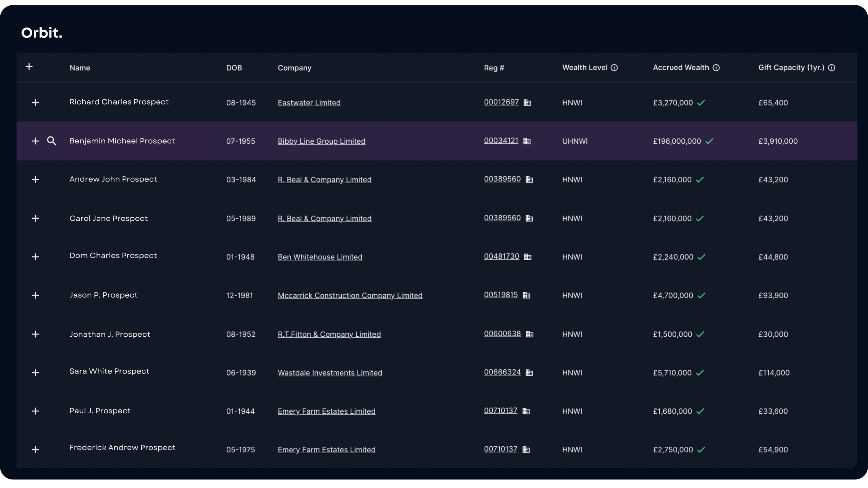
Task: Click building icon next to 00481730
Action: coord(527,257)
